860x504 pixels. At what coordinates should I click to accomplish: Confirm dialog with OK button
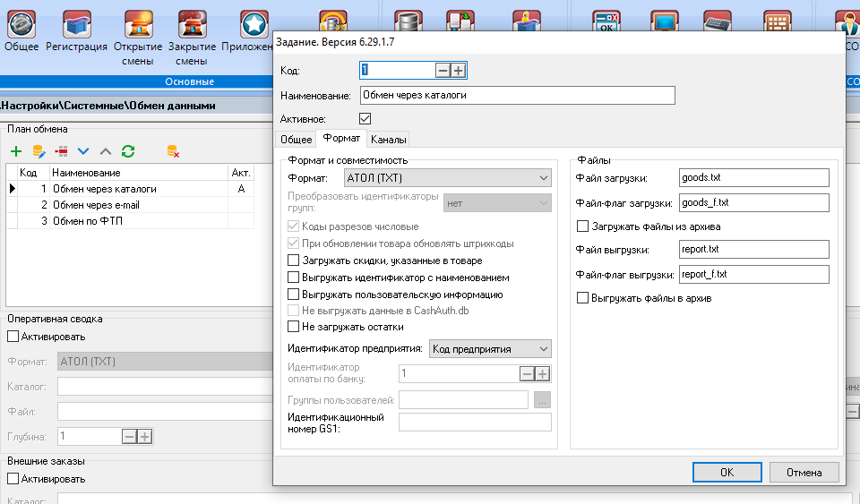click(x=727, y=473)
